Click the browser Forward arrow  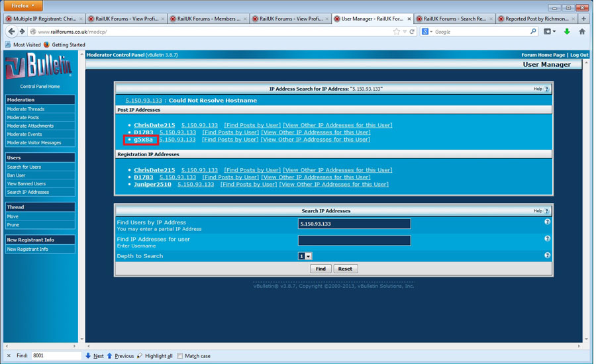23,32
